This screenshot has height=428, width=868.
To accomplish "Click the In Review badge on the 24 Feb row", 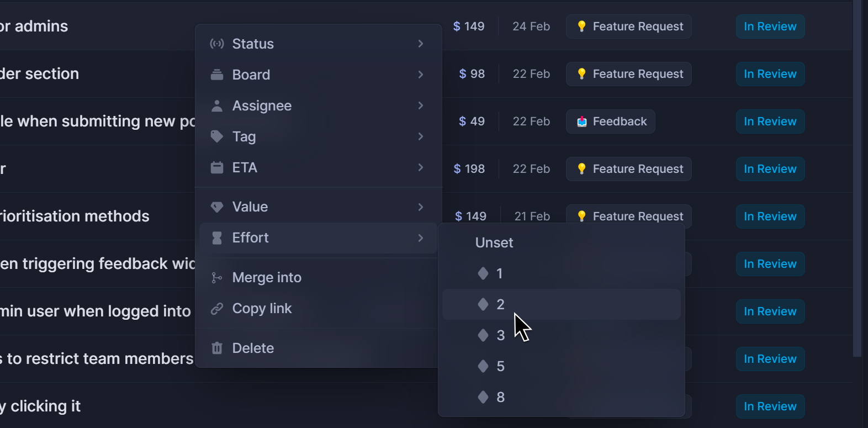I will tap(770, 26).
